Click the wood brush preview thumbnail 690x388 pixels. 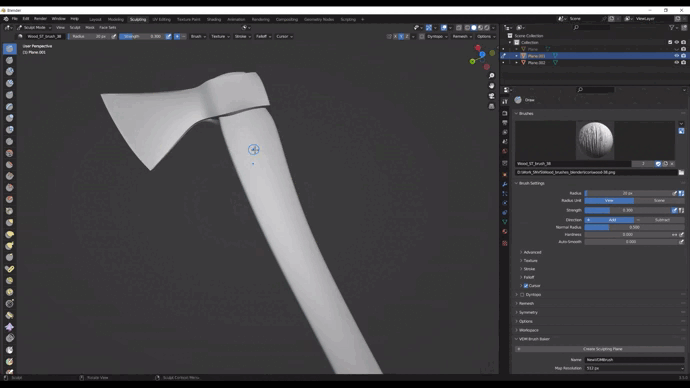(x=595, y=140)
